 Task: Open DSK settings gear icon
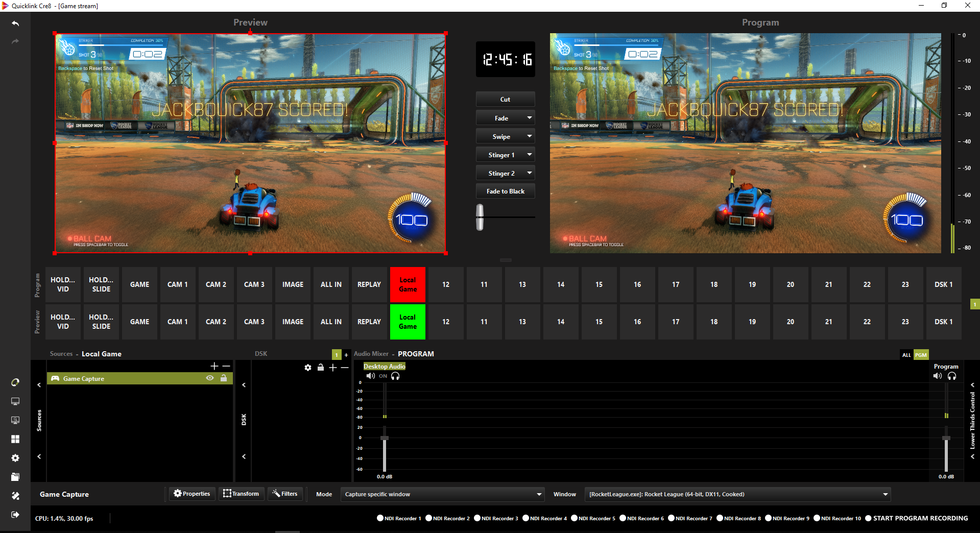point(308,368)
